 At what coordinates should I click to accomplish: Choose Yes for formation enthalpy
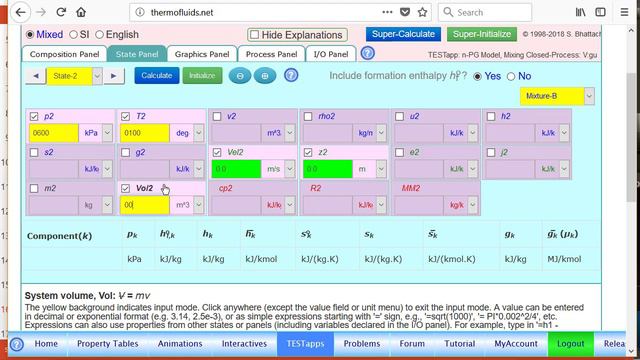point(477,76)
